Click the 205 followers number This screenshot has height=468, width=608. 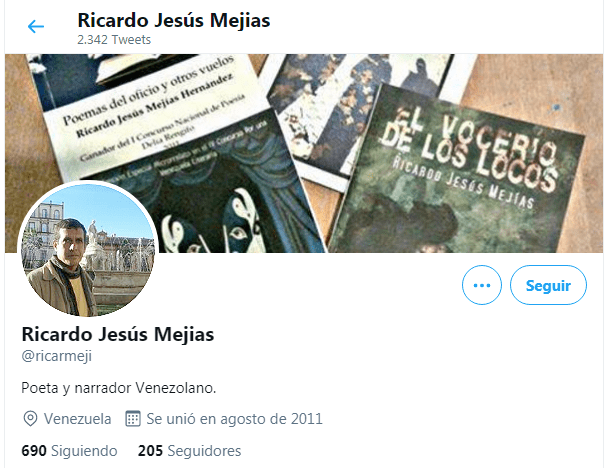(x=150, y=451)
